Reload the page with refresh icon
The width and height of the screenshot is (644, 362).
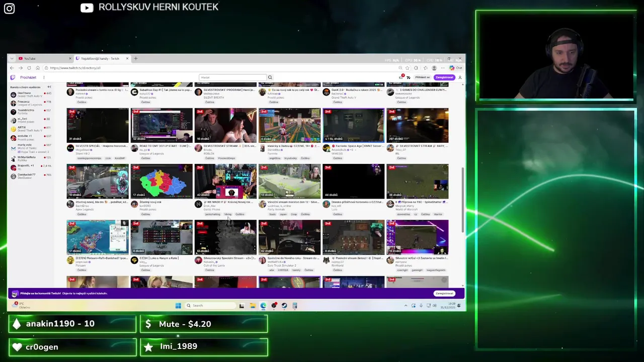29,68
